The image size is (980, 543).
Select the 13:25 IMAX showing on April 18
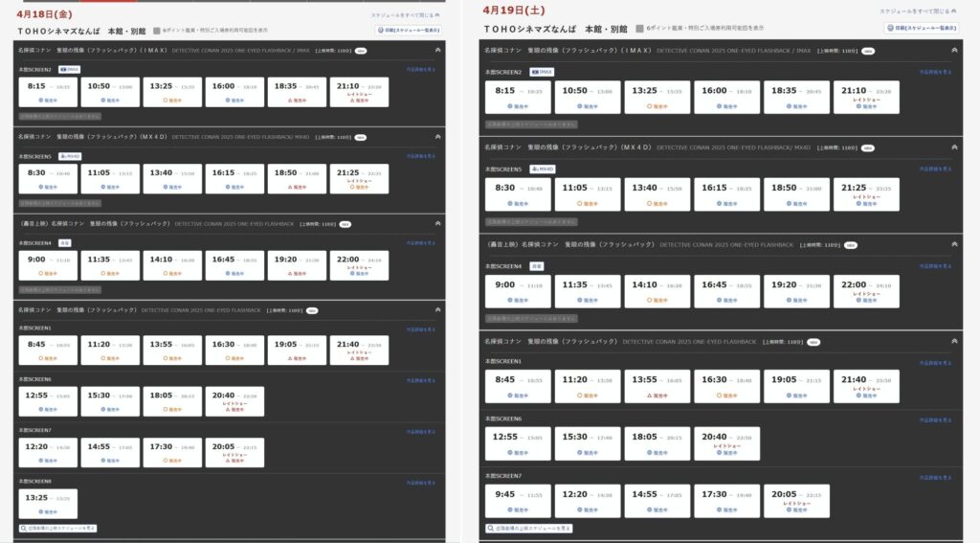tap(172, 92)
